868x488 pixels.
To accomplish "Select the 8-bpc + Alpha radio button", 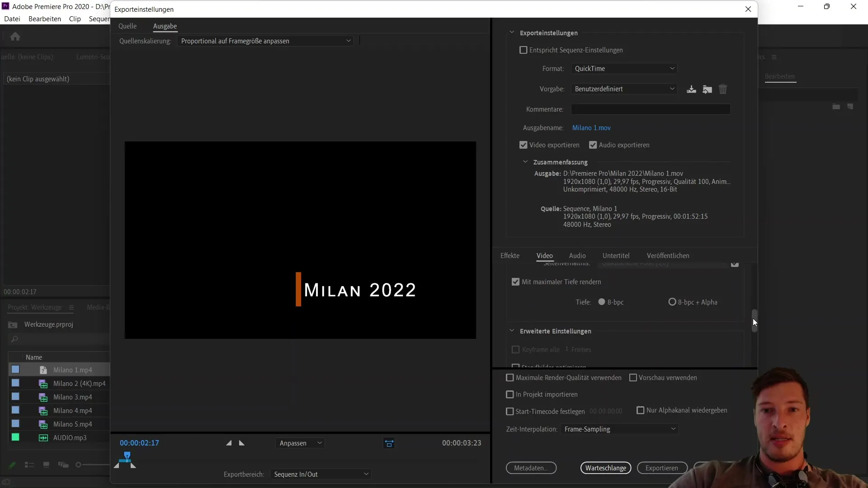I will 672,302.
